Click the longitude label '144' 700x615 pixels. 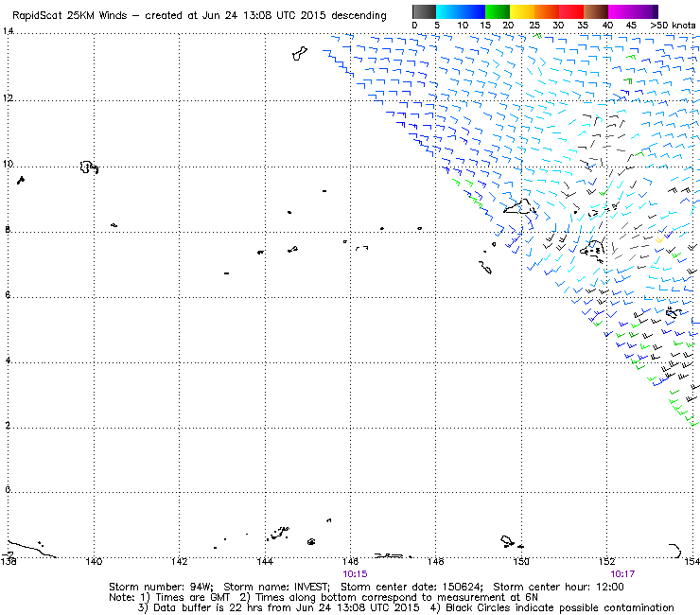pos(265,561)
